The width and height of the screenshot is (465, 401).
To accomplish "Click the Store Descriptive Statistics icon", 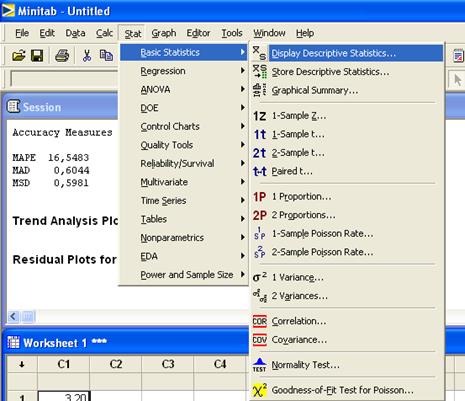I will (x=260, y=71).
